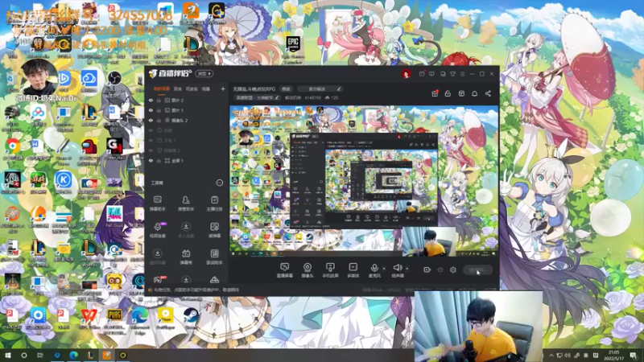
Task: Click the stream preview canvas
Action: point(364,181)
